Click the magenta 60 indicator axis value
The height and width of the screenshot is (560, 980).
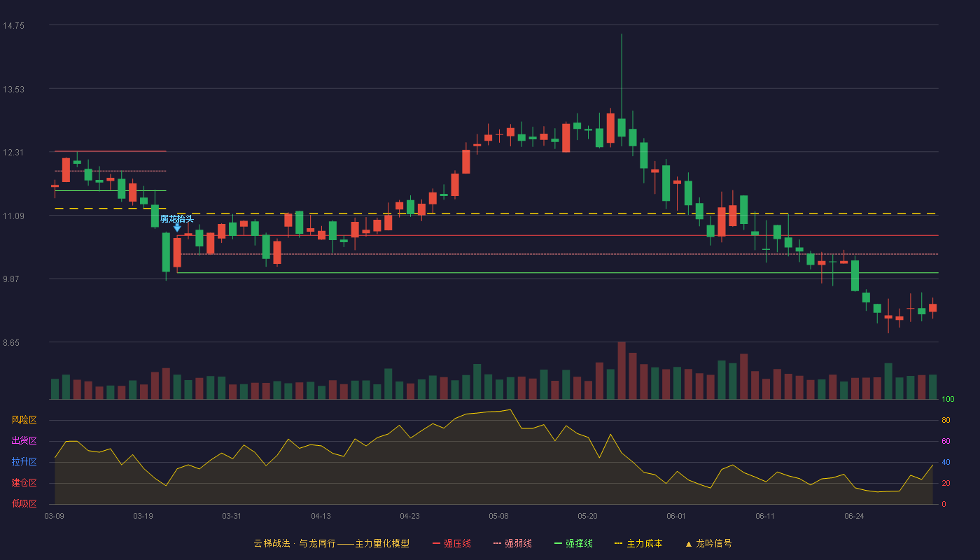point(946,441)
